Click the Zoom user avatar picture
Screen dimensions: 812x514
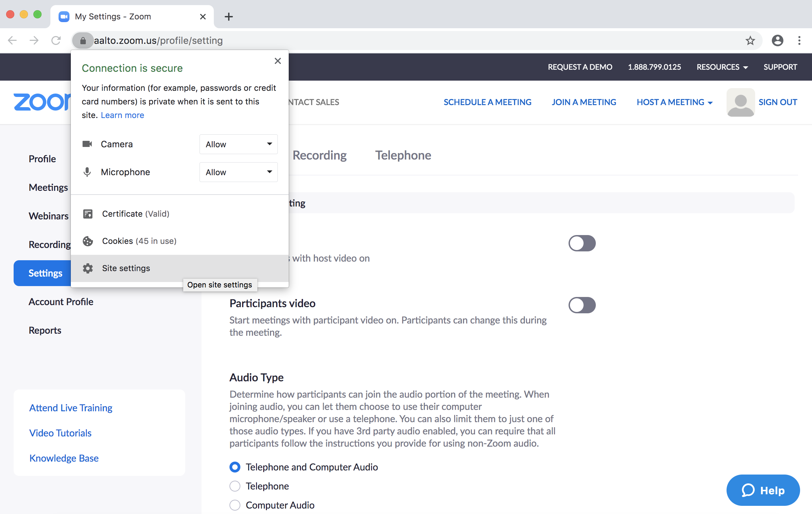coord(740,102)
